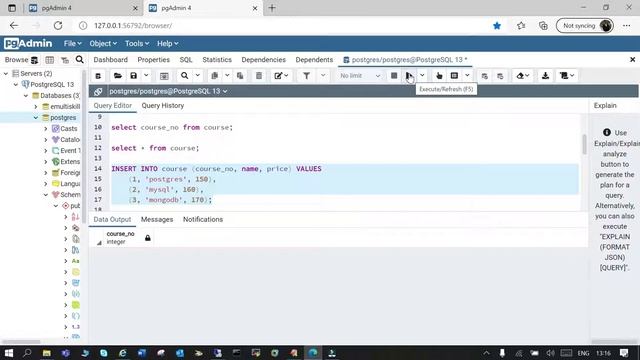
Task: Click the Copy icon in query toolbar
Action: click(x=214, y=76)
